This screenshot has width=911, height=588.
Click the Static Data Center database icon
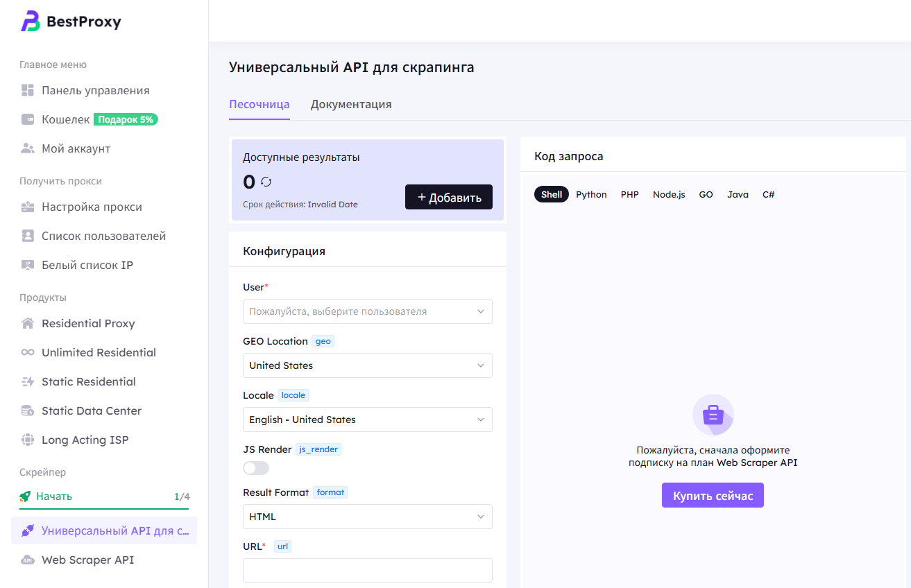click(28, 411)
